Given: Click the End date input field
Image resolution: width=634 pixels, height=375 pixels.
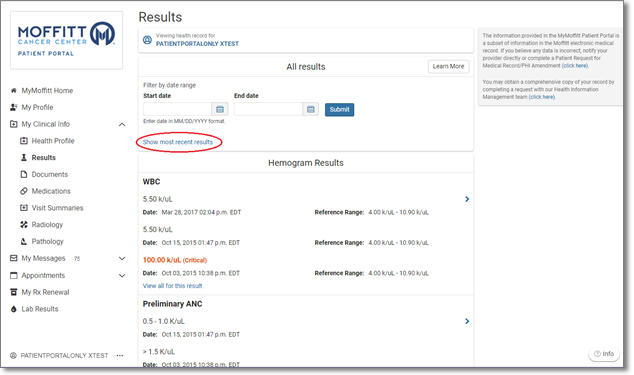Looking at the screenshot, I should click(268, 109).
